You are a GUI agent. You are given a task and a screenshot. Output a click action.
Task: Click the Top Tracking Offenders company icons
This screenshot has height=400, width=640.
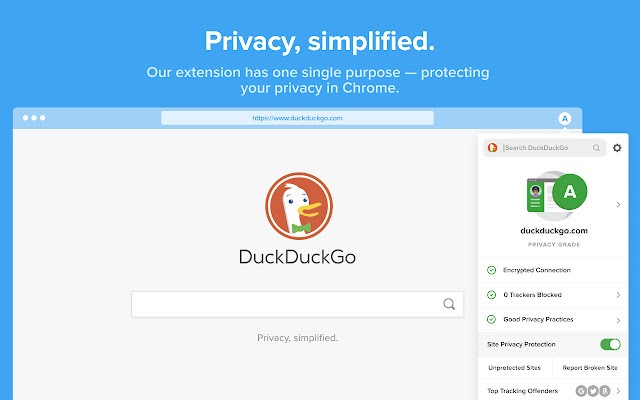593,391
